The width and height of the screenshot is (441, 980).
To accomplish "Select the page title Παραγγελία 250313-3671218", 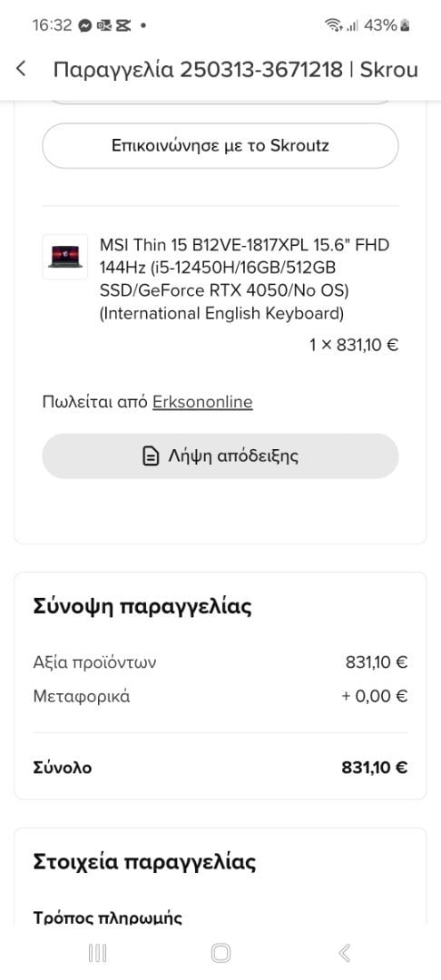I will pyautogui.click(x=198, y=69).
